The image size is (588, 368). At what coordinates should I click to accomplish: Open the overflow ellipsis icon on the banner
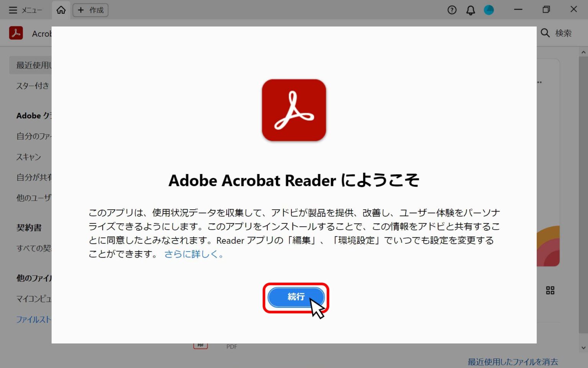(x=540, y=82)
